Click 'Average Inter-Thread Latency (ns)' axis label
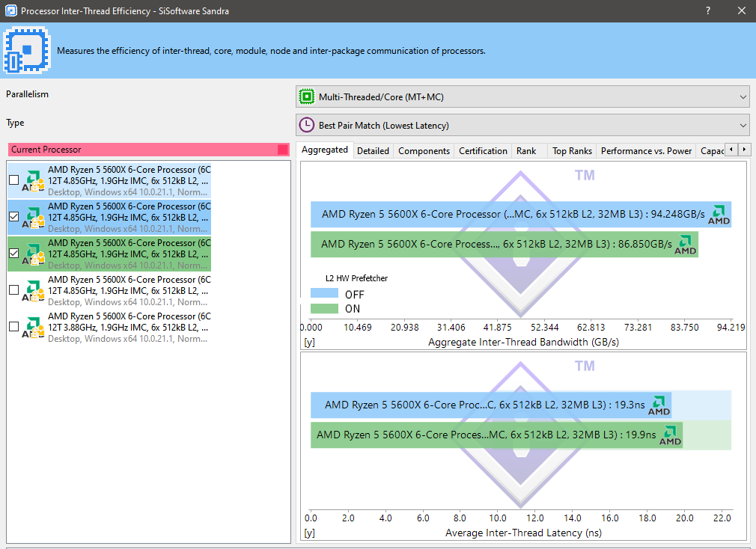 click(x=523, y=533)
